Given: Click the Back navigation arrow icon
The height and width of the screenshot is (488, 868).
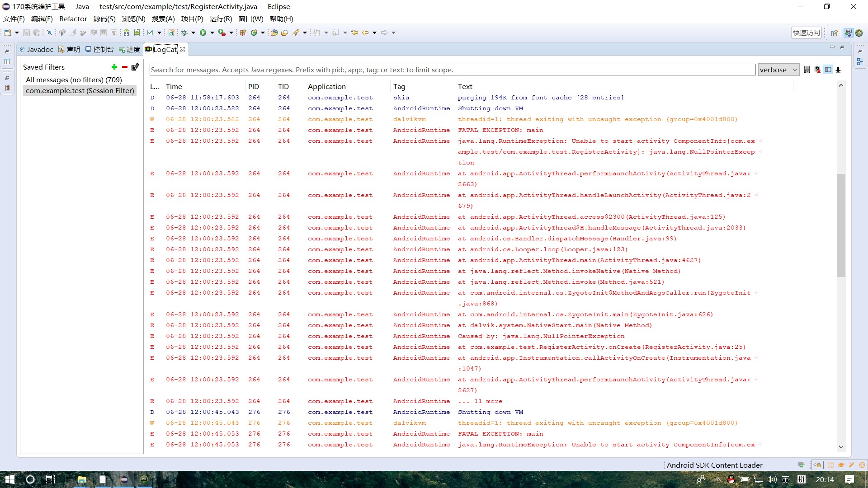Looking at the screenshot, I should 365,33.
